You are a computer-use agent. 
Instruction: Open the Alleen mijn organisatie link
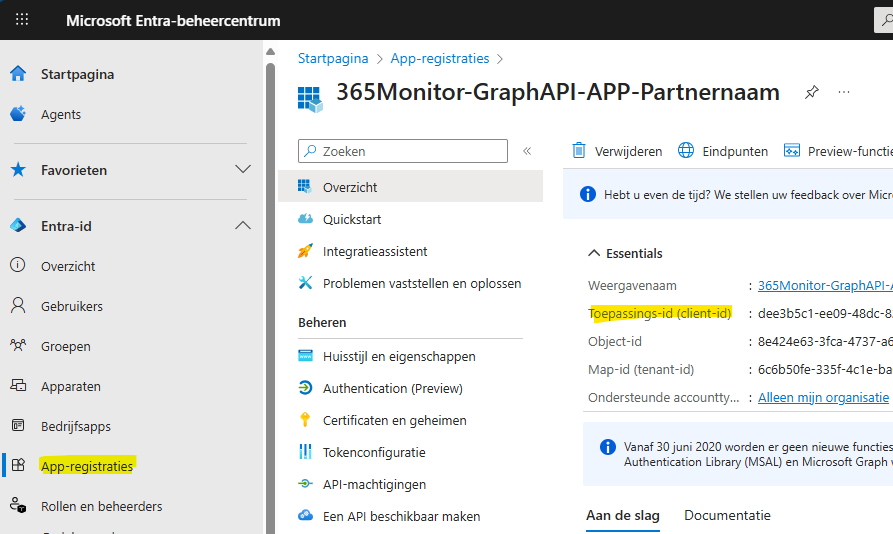824,397
